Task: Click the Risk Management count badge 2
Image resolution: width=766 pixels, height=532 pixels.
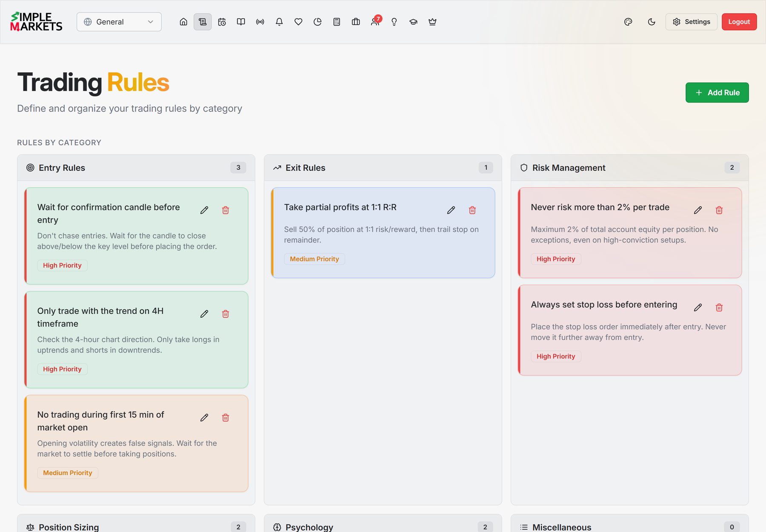Action: (x=732, y=168)
